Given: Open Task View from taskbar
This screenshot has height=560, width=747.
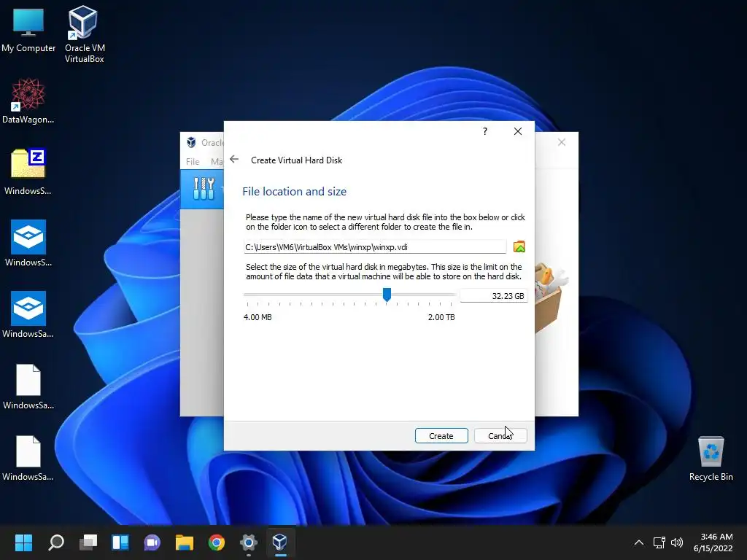Looking at the screenshot, I should (88, 542).
